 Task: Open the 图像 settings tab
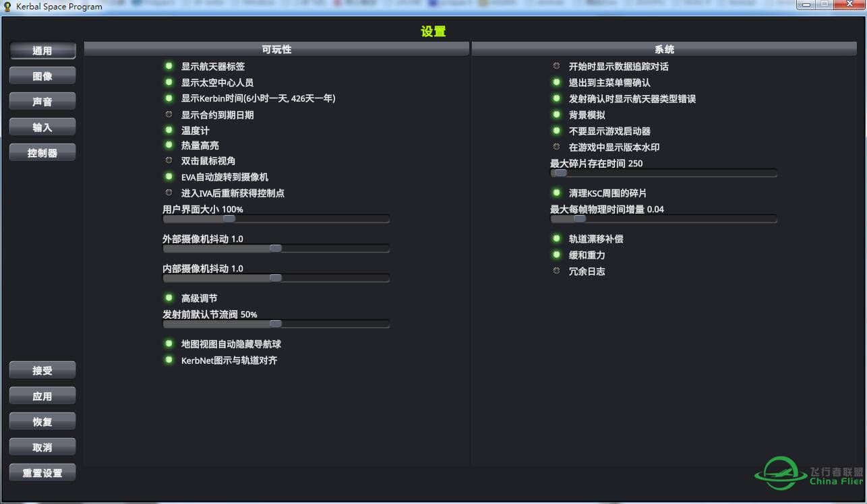pos(42,76)
